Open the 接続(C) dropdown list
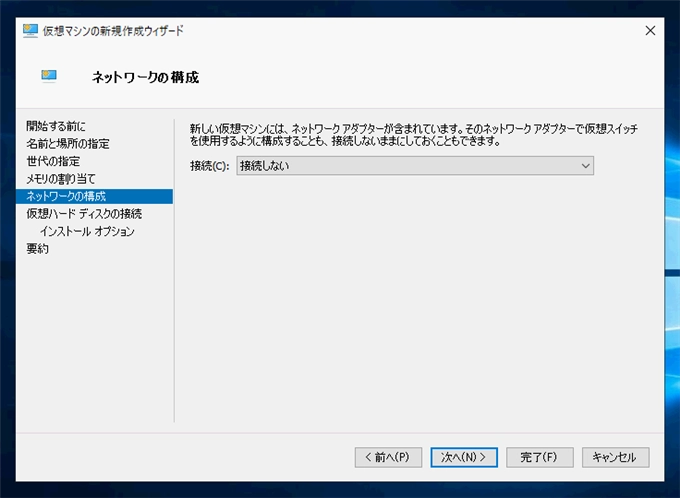Image resolution: width=680 pixels, height=498 pixels. click(415, 166)
